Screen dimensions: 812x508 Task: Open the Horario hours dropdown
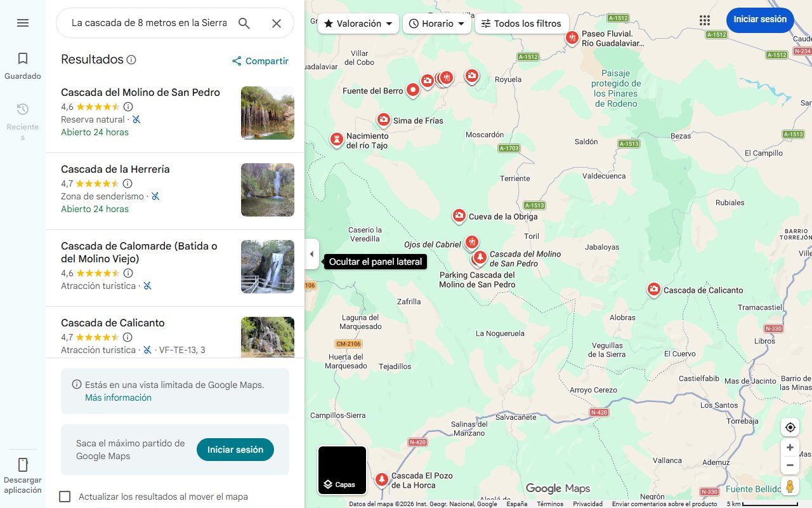click(x=436, y=23)
